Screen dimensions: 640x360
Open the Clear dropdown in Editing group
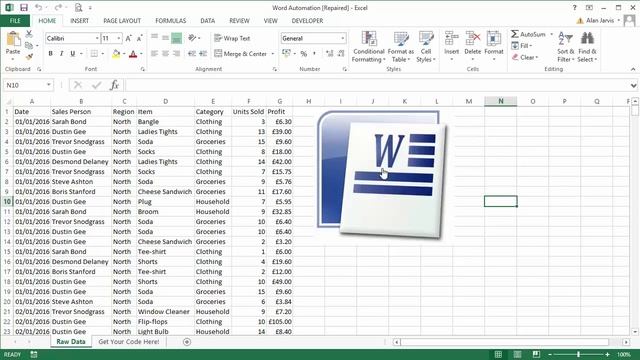tap(525, 57)
